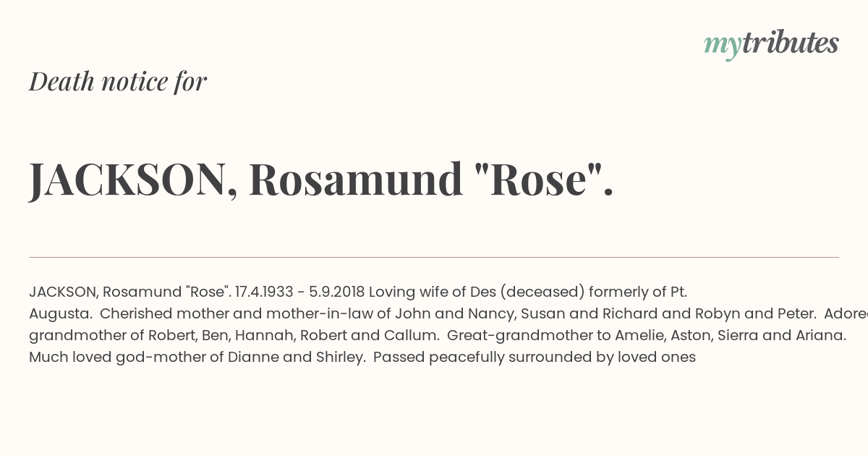Click the green "my" part of logo
This screenshot has height=456, width=868.
722,46
